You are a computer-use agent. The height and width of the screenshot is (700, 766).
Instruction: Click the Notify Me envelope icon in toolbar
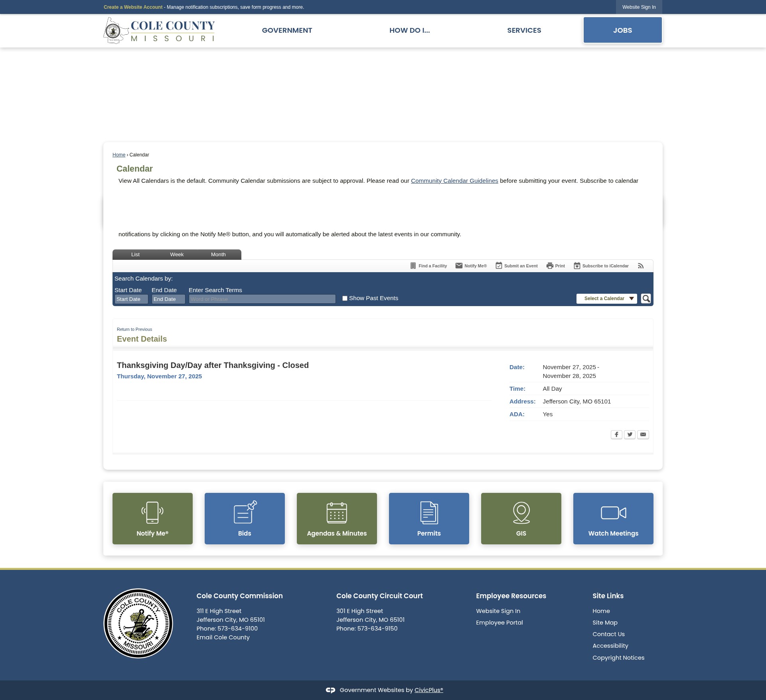point(459,266)
